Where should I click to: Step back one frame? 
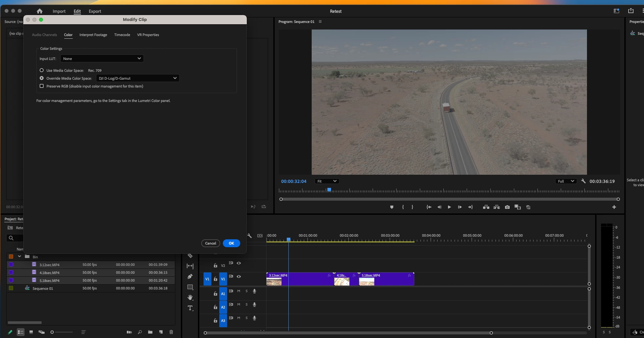439,207
